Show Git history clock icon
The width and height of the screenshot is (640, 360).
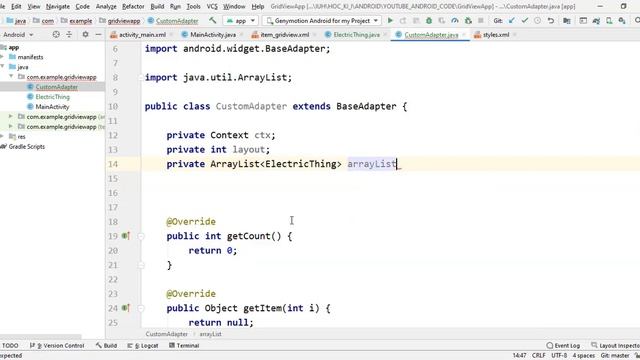coord(537,20)
